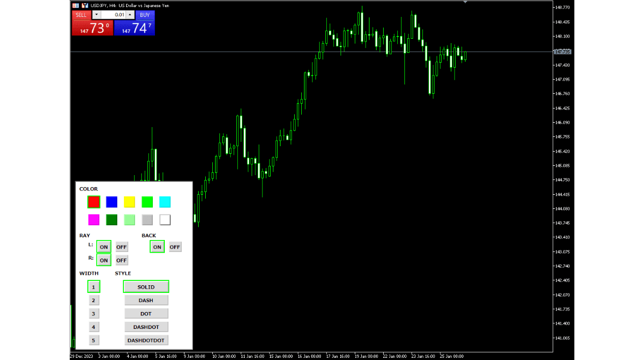The height and width of the screenshot is (360, 644).
Task: Click the 25 Jan 00:00 time label
Action: 452,356
